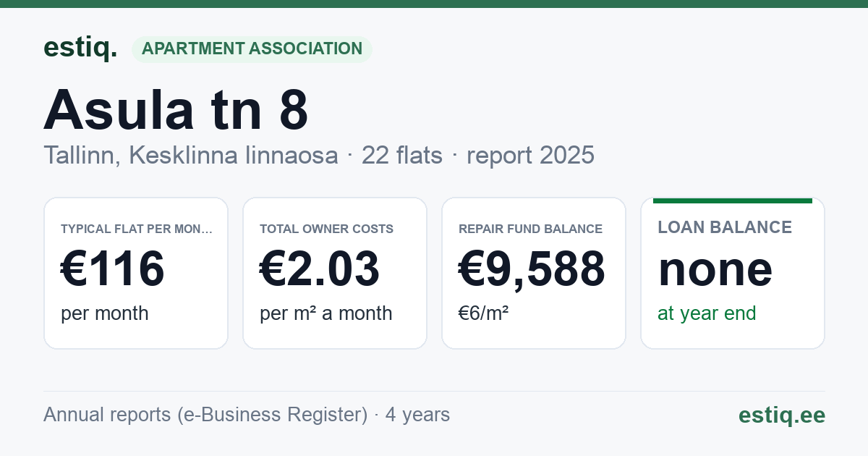
Task: Click the €116 value
Action: (113, 269)
